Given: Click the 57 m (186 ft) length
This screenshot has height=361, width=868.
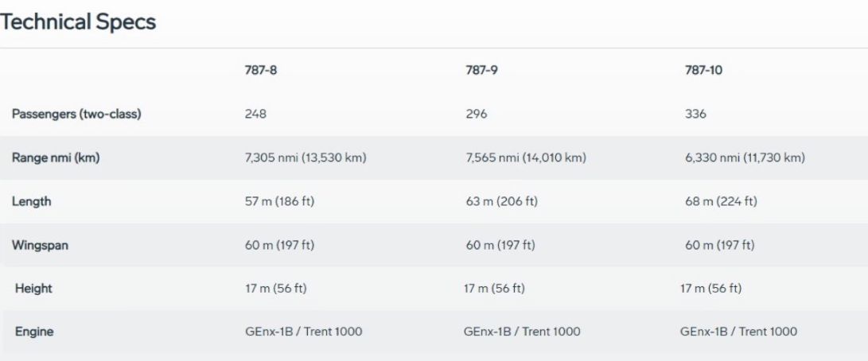Looking at the screenshot, I should click(x=279, y=201).
